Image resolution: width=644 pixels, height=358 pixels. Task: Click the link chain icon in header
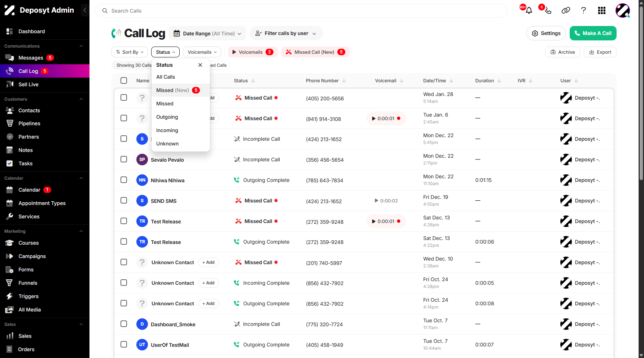point(566,10)
